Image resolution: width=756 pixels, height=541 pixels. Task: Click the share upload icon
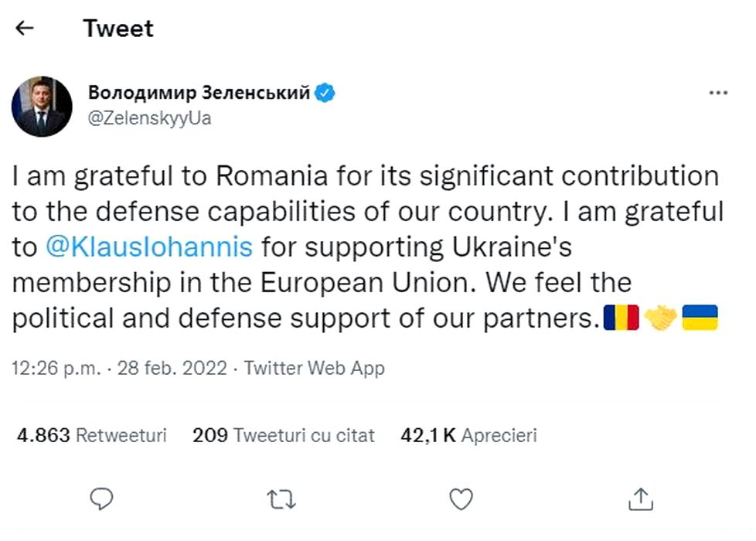[640, 499]
